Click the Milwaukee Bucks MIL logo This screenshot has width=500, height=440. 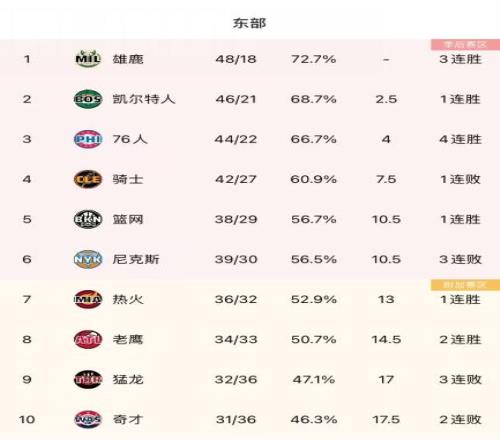click(88, 59)
